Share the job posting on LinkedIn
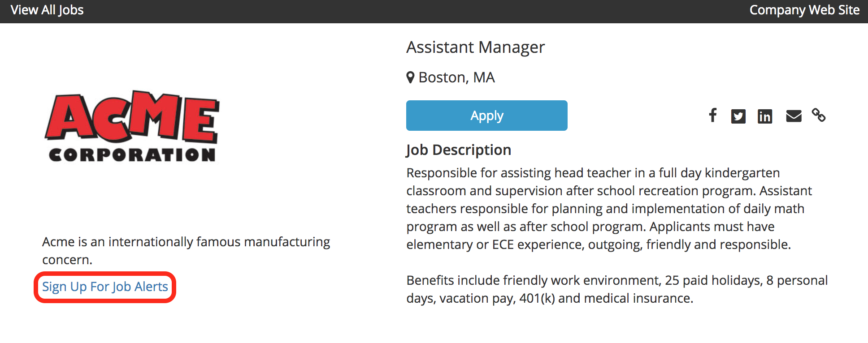This screenshot has height=343, width=868. click(765, 116)
